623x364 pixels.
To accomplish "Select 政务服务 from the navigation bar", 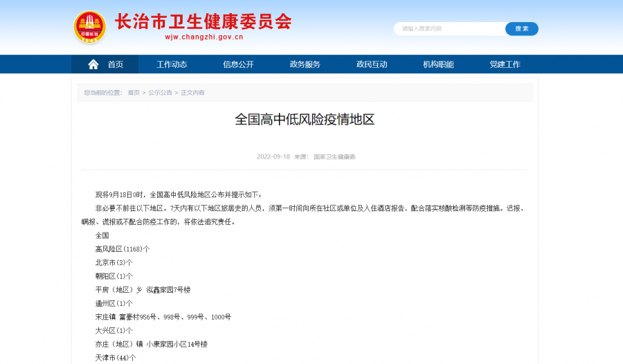I will tap(305, 64).
